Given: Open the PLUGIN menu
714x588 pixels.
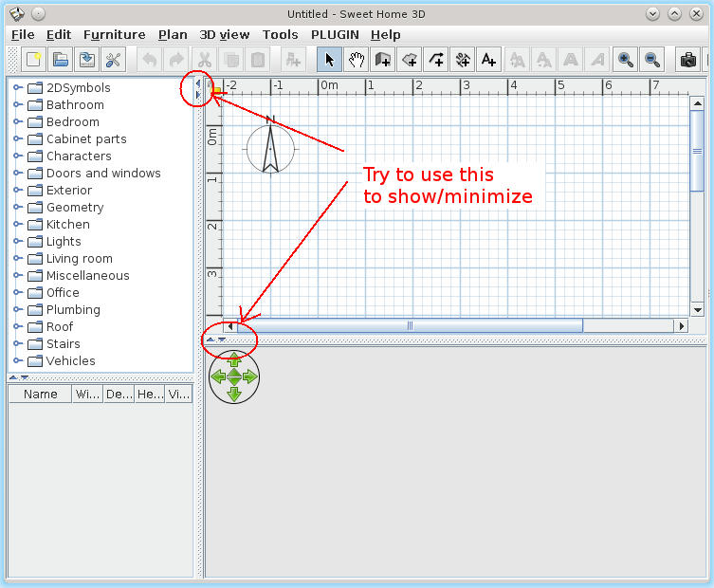Looking at the screenshot, I should [x=335, y=34].
